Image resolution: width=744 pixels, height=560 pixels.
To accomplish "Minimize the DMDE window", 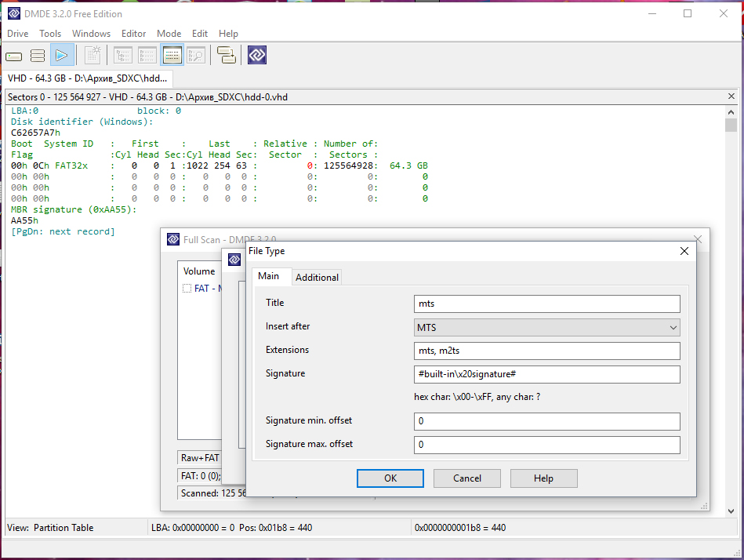I will (652, 13).
